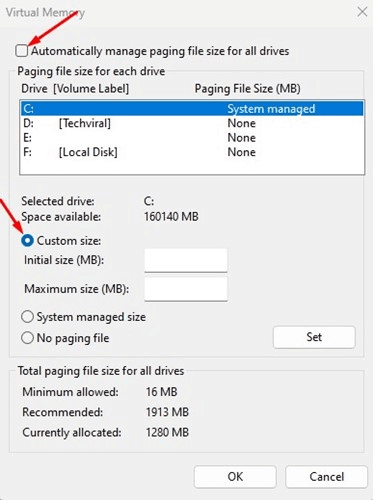
Task: Select the F: [Local Disk] drive
Action: (x=192, y=152)
